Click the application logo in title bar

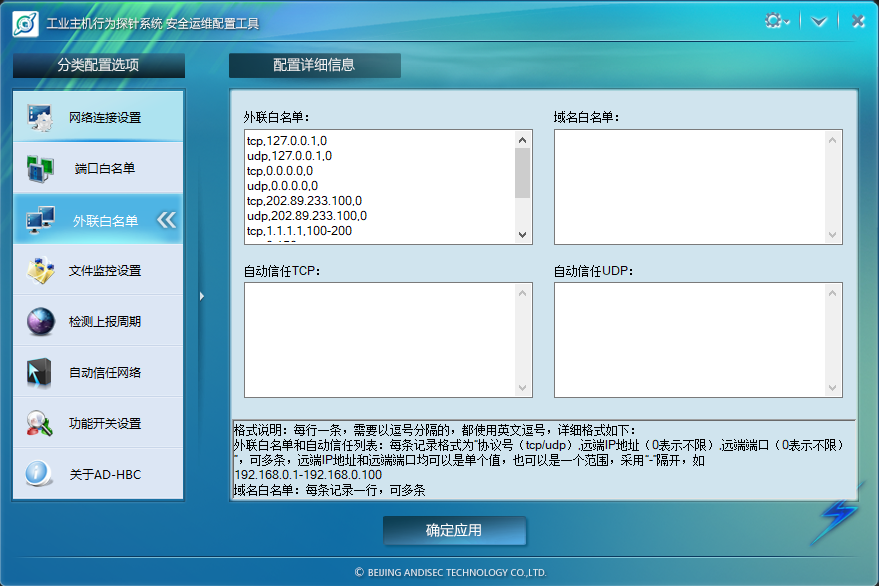[x=25, y=22]
